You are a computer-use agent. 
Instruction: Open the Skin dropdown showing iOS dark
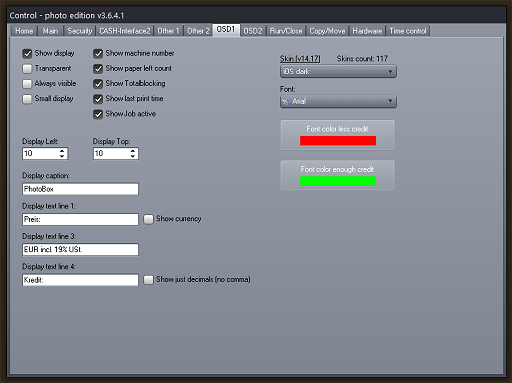pos(338,71)
